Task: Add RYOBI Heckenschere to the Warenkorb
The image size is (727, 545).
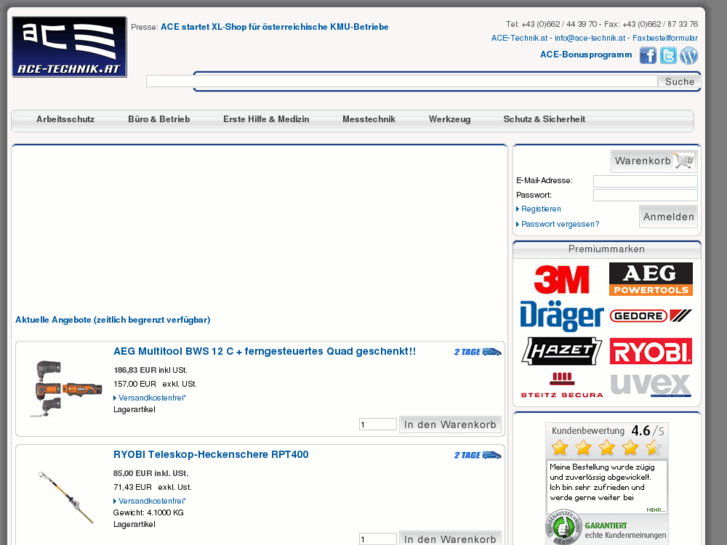Action: point(450,538)
